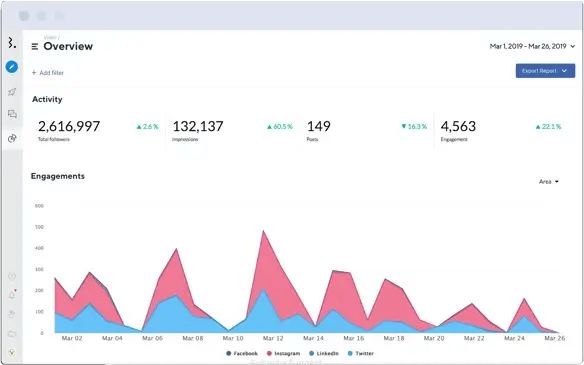Select the 149 Posts figure

tap(318, 126)
